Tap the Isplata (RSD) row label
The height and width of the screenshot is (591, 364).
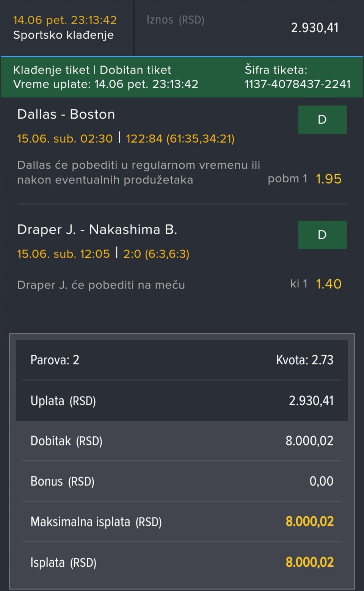(63, 563)
